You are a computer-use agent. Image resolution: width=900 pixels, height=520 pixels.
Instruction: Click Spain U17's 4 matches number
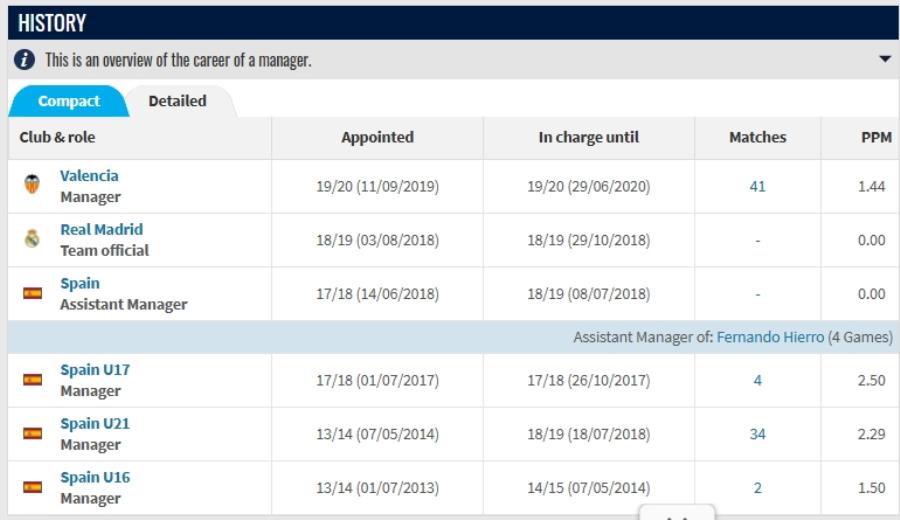point(757,380)
